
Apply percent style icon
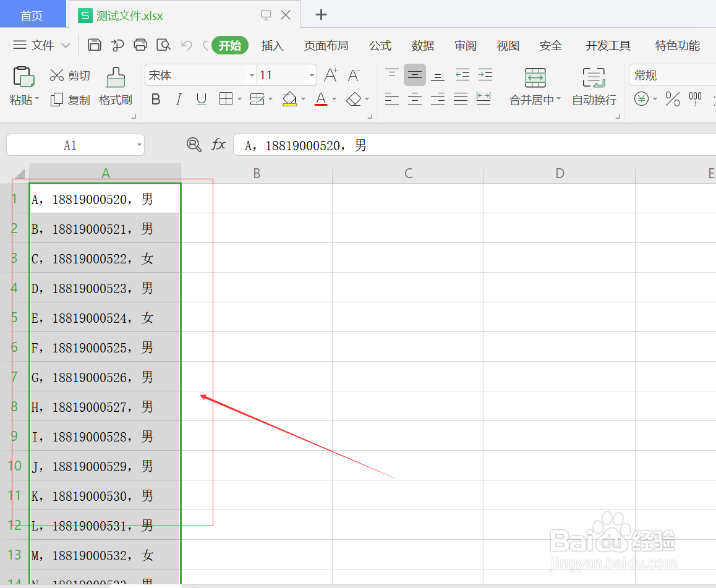(x=673, y=98)
